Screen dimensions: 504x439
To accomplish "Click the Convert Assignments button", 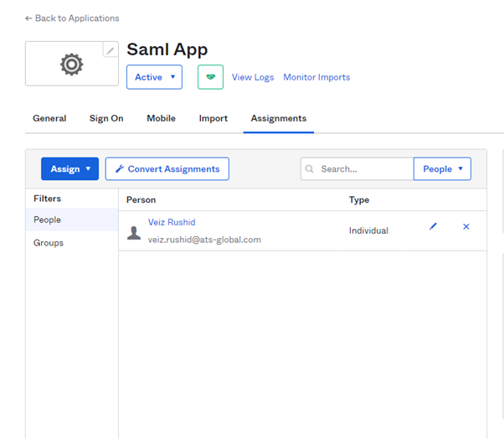I will click(167, 169).
